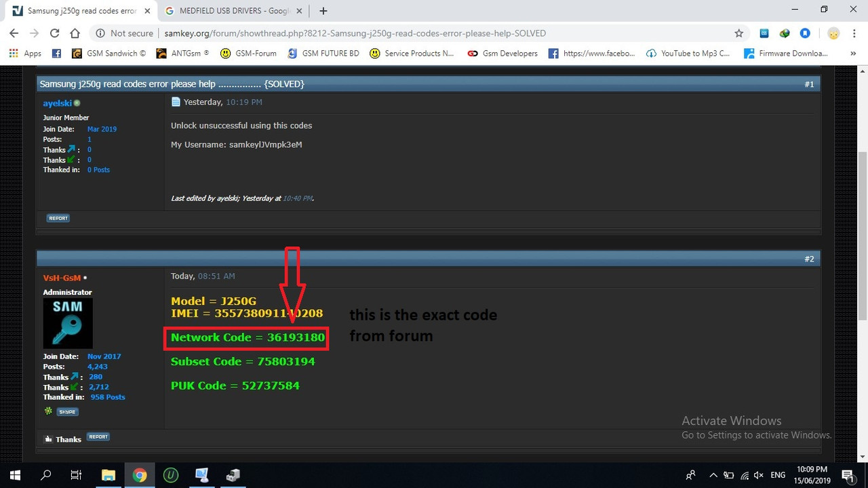Open the GSM FUTURE BD bookmark

click(x=323, y=53)
